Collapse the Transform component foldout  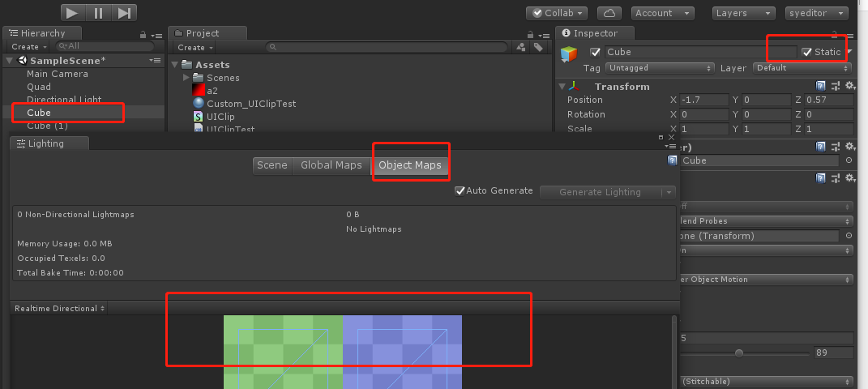[562, 87]
